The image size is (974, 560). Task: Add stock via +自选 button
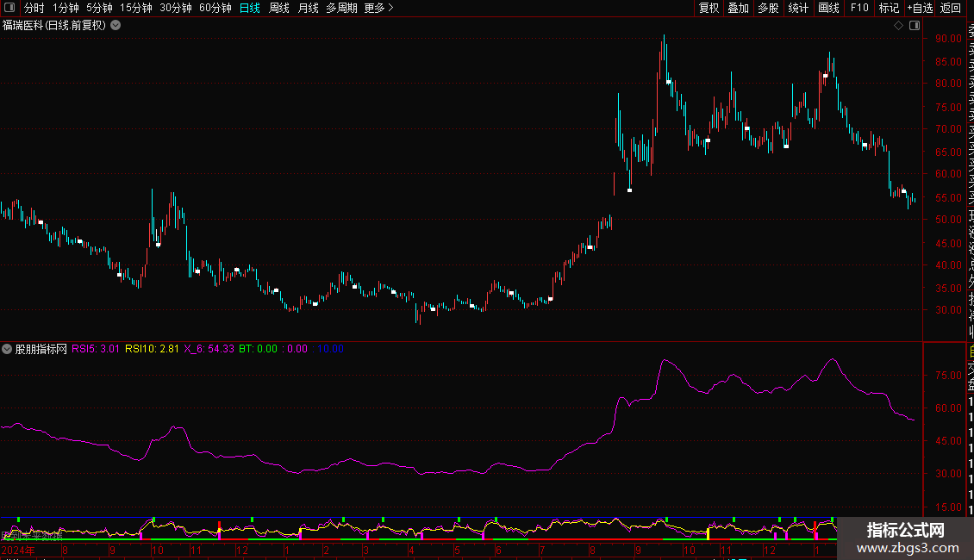pos(919,8)
